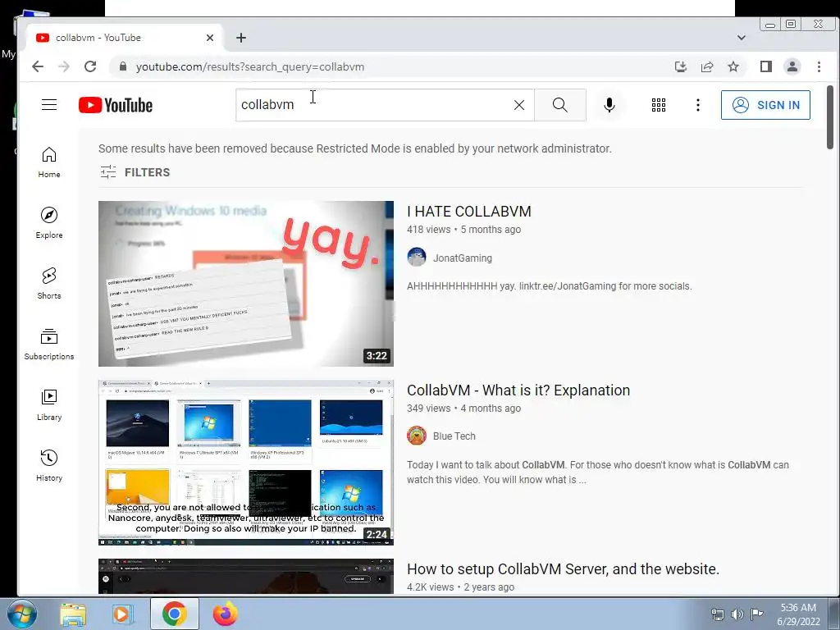Open CollabVM - What is it? Explanation

tap(518, 390)
